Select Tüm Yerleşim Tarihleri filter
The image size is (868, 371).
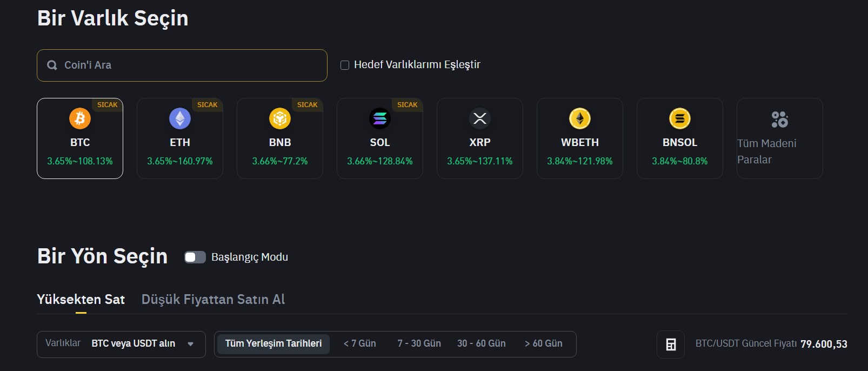pos(273,343)
